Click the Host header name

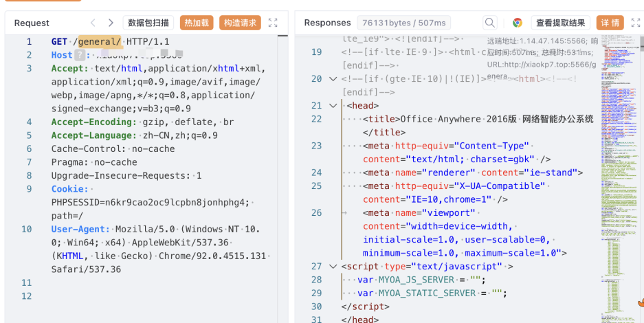pos(62,55)
